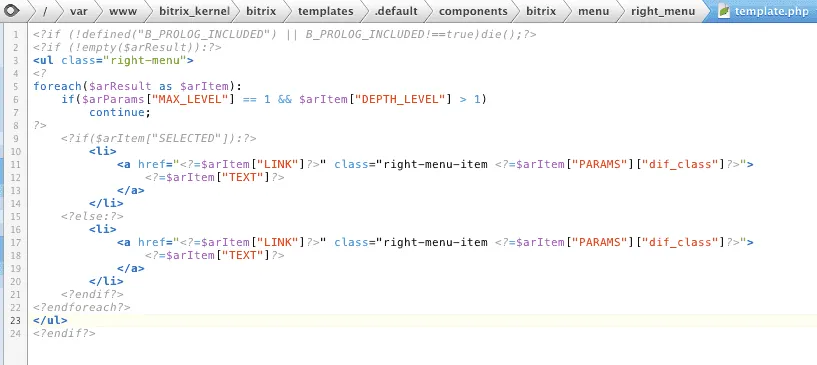Click the 'href' attribute on line 11

[x=152, y=165]
